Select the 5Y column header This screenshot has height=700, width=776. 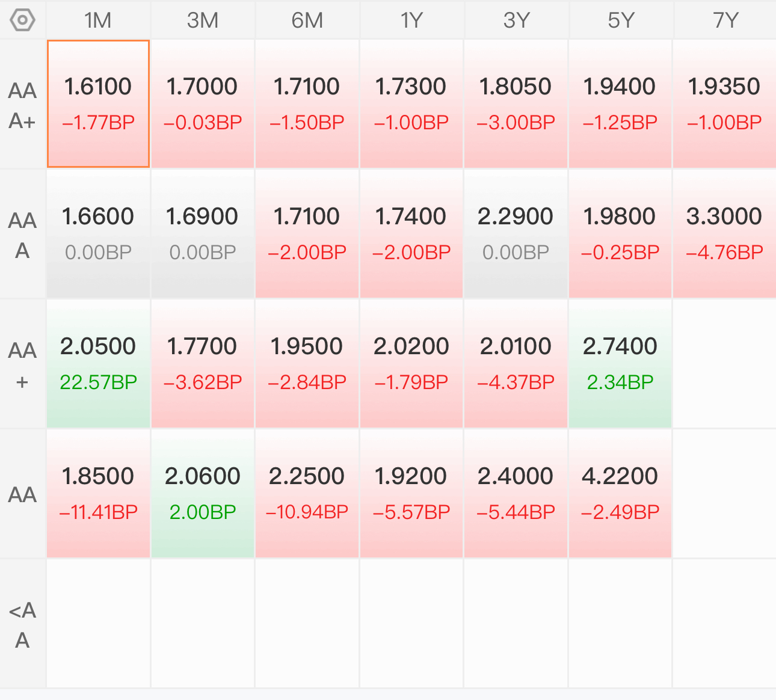point(621,20)
